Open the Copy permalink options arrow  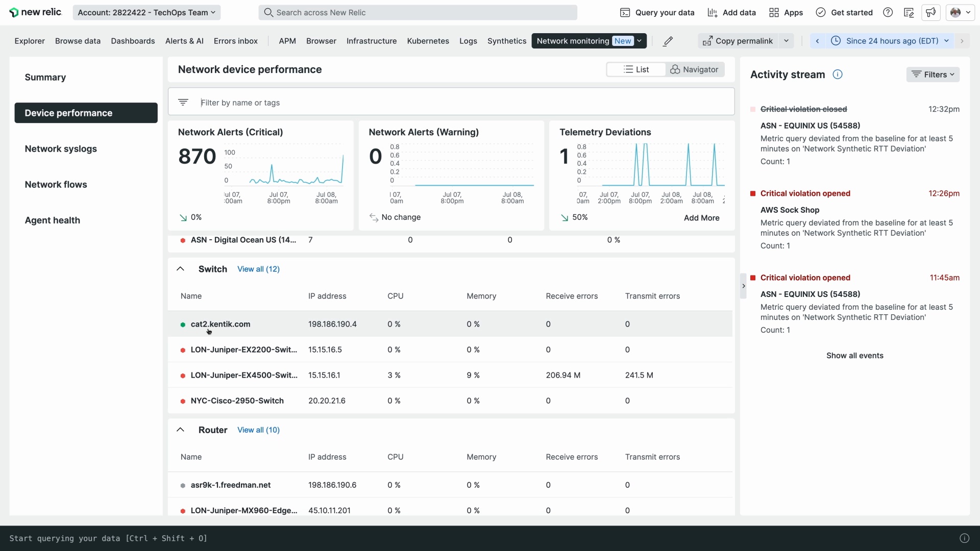coord(787,41)
